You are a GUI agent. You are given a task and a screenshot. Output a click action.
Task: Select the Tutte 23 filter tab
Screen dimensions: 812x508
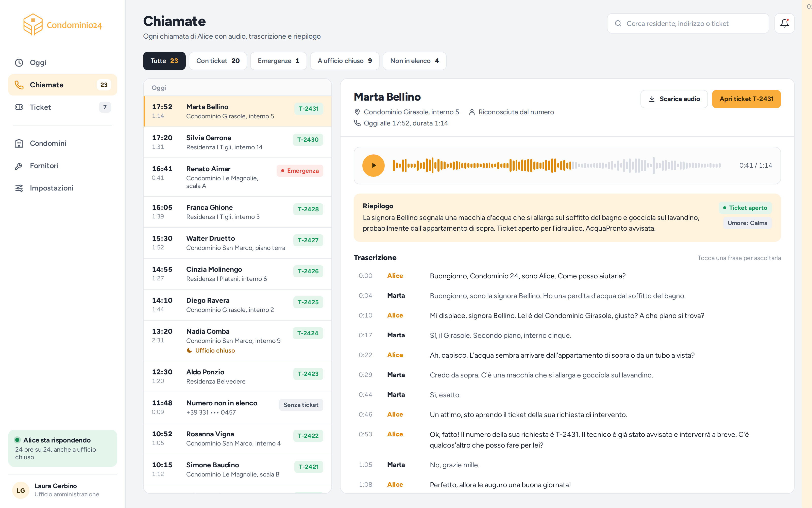pos(164,61)
